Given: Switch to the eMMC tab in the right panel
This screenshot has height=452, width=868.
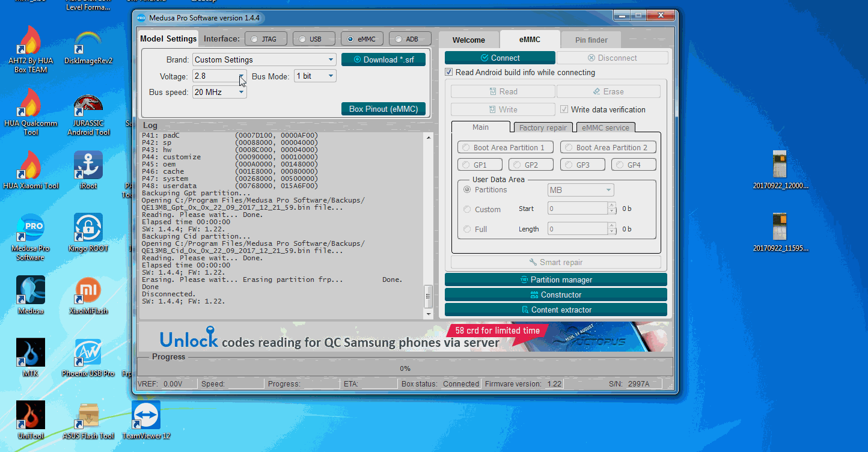Looking at the screenshot, I should [530, 40].
